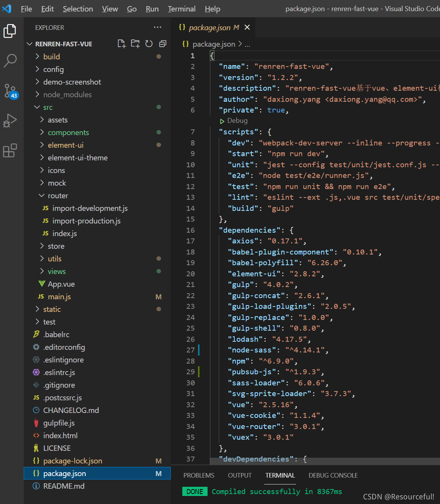The image size is (440, 504).
Task: Switch to the PROBLEMS panel tab
Action: click(x=199, y=475)
